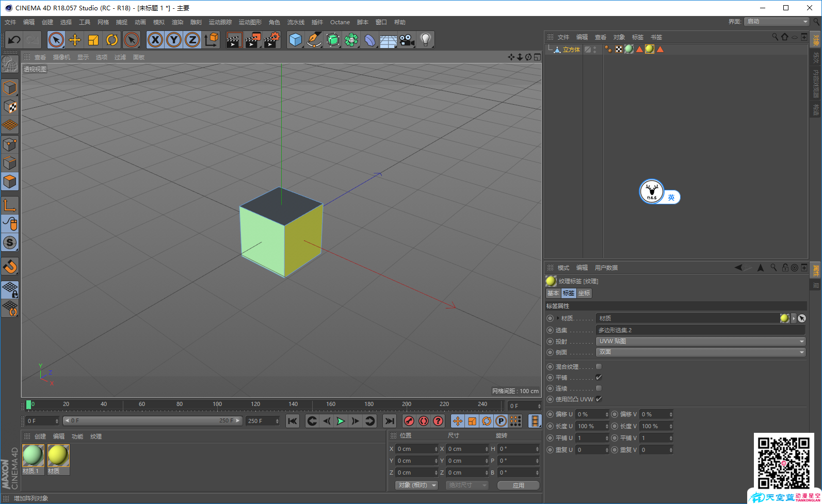Activate the Scale tool

(x=93, y=40)
